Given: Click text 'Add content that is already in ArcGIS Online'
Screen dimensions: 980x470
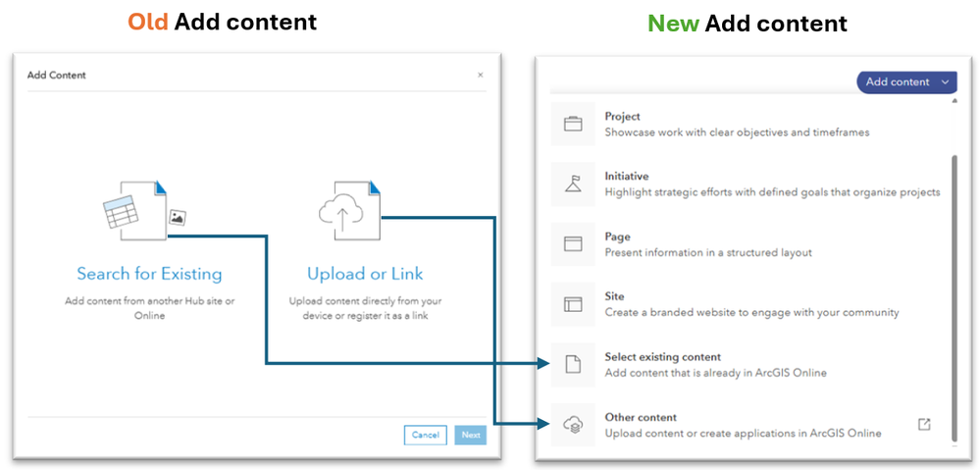Looking at the screenshot, I should pyautogui.click(x=715, y=373).
